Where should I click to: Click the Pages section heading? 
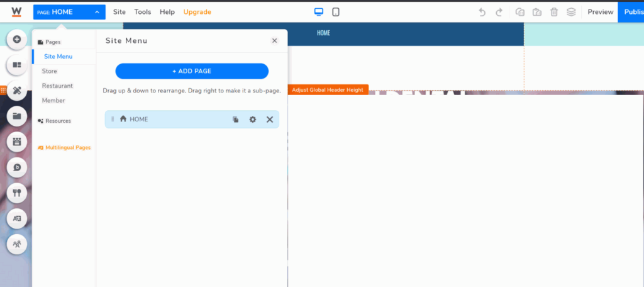click(49, 42)
